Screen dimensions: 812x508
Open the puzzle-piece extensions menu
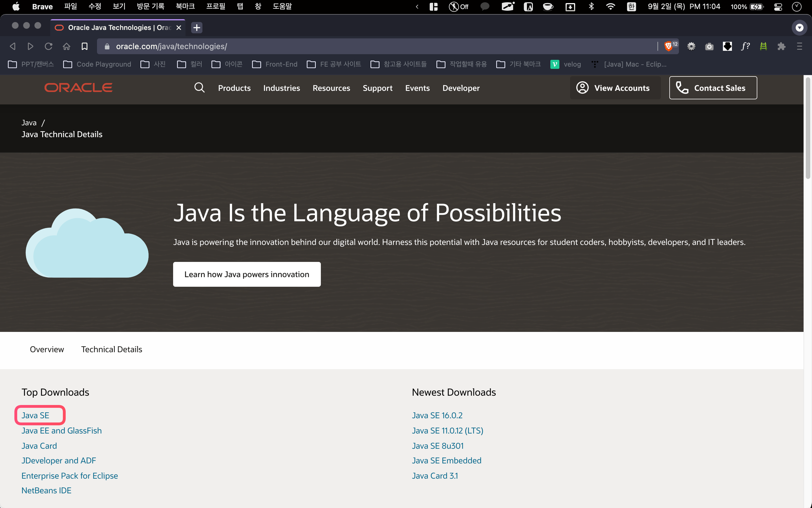tap(781, 46)
